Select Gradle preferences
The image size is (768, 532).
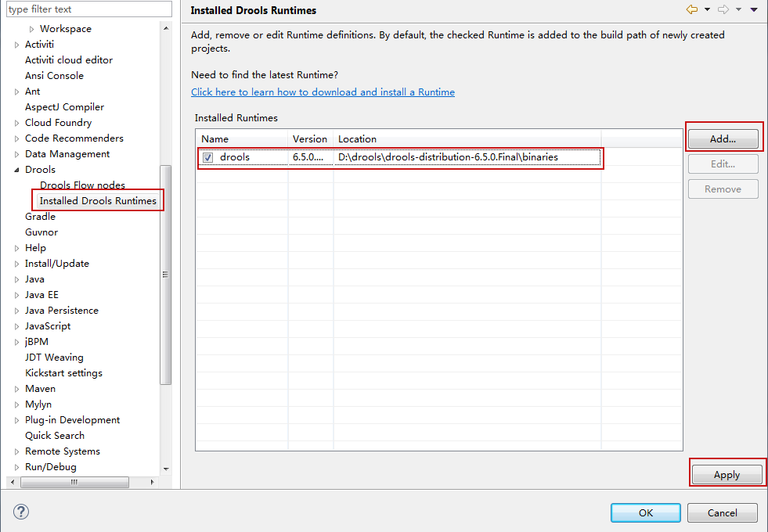coord(40,217)
